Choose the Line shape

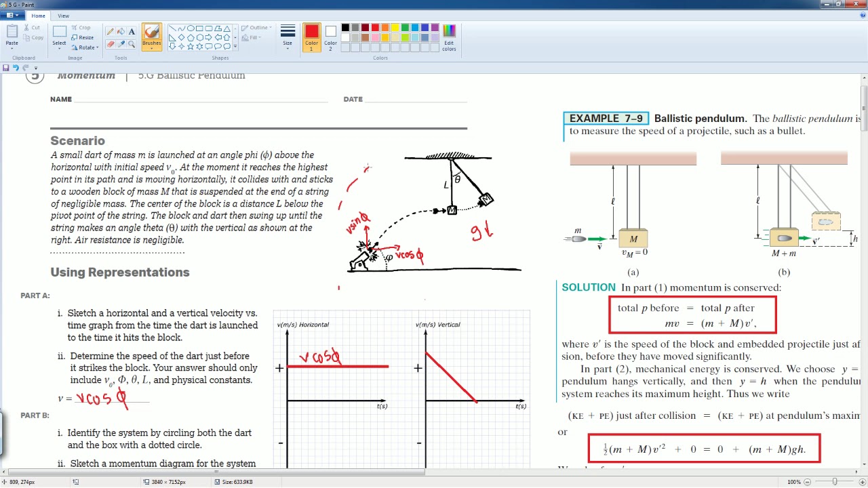coord(172,28)
